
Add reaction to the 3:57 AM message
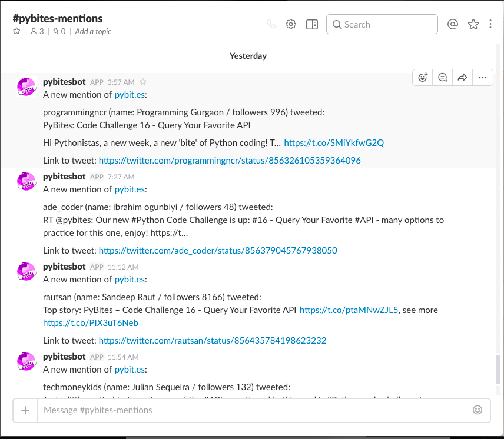(x=423, y=78)
